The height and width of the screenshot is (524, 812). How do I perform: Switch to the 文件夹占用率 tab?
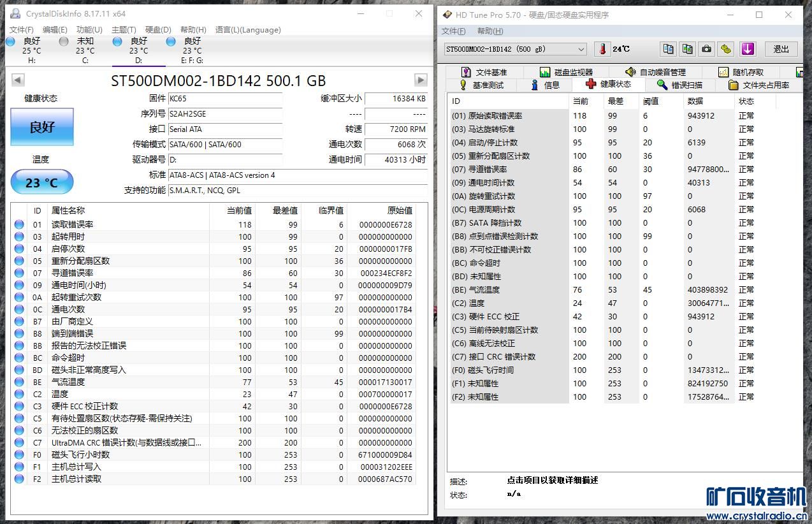758,85
